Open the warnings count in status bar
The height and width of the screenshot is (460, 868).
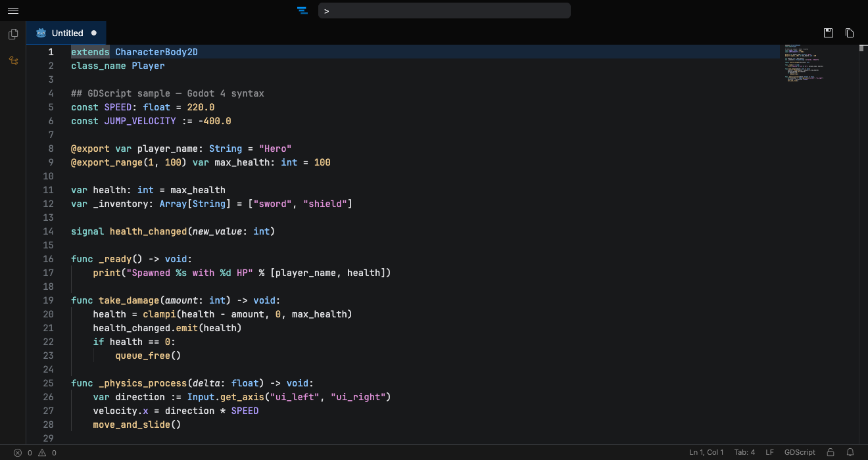coord(47,452)
